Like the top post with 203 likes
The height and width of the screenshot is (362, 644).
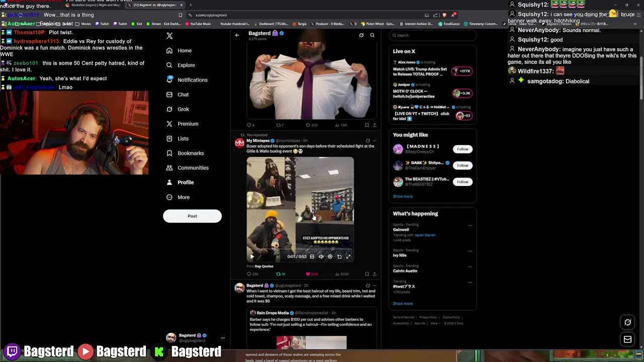tap(311, 125)
